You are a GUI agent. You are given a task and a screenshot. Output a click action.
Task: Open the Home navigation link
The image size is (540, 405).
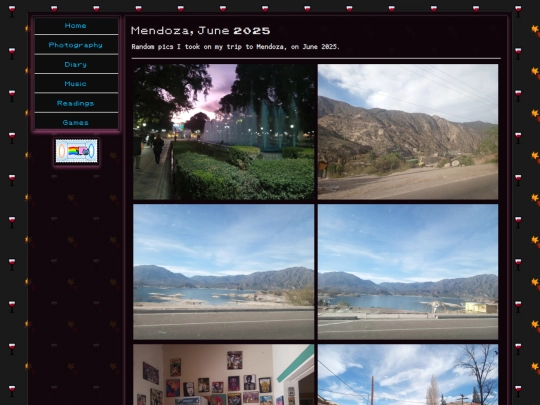(76, 26)
